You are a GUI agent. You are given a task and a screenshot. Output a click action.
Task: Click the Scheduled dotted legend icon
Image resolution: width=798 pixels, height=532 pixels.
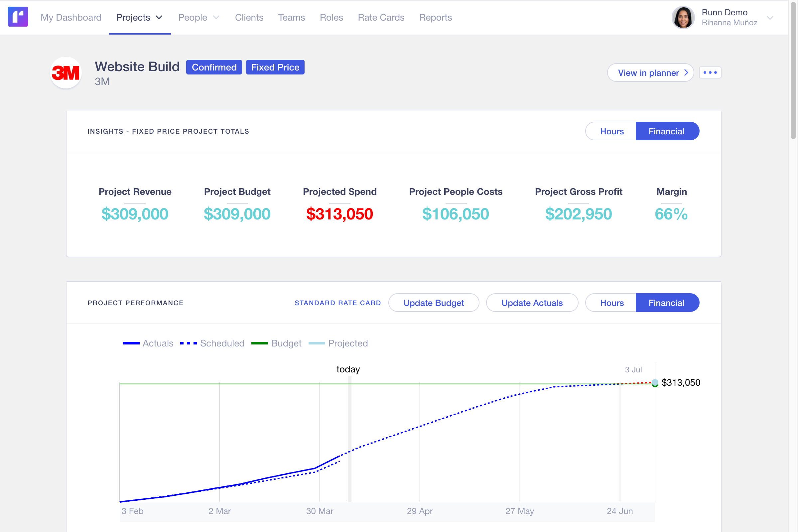click(x=188, y=343)
